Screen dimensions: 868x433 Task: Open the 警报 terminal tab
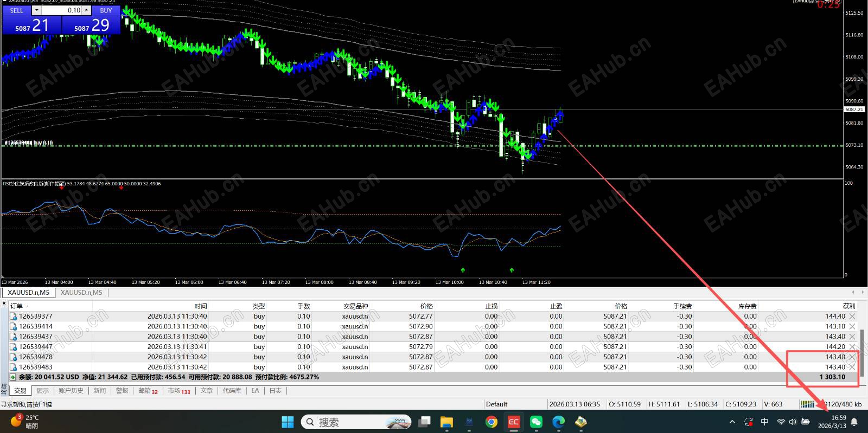122,391
